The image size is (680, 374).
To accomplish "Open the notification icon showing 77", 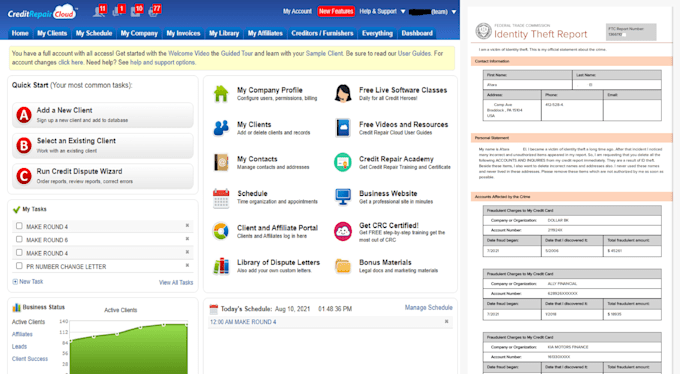I will pyautogui.click(x=154, y=10).
